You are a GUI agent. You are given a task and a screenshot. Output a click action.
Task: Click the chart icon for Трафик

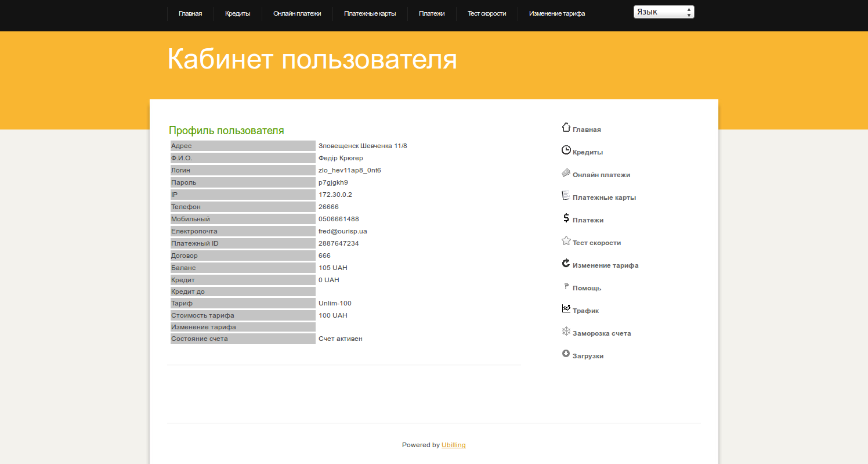[x=566, y=308]
